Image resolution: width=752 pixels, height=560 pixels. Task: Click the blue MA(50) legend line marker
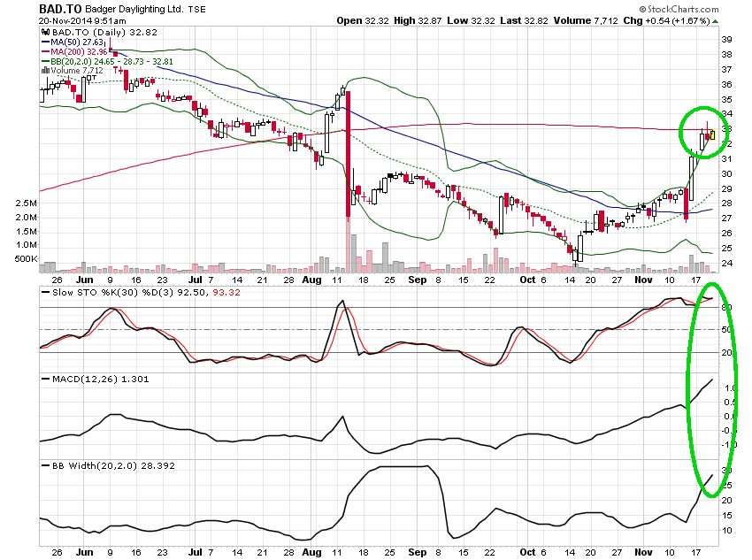[45, 42]
